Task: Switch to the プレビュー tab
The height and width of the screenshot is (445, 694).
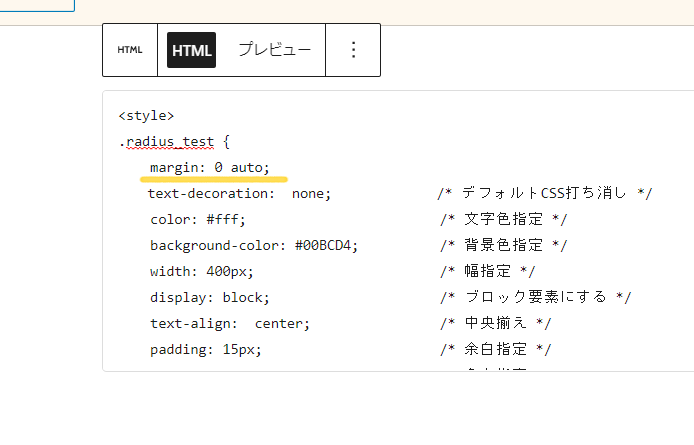Action: tap(274, 50)
